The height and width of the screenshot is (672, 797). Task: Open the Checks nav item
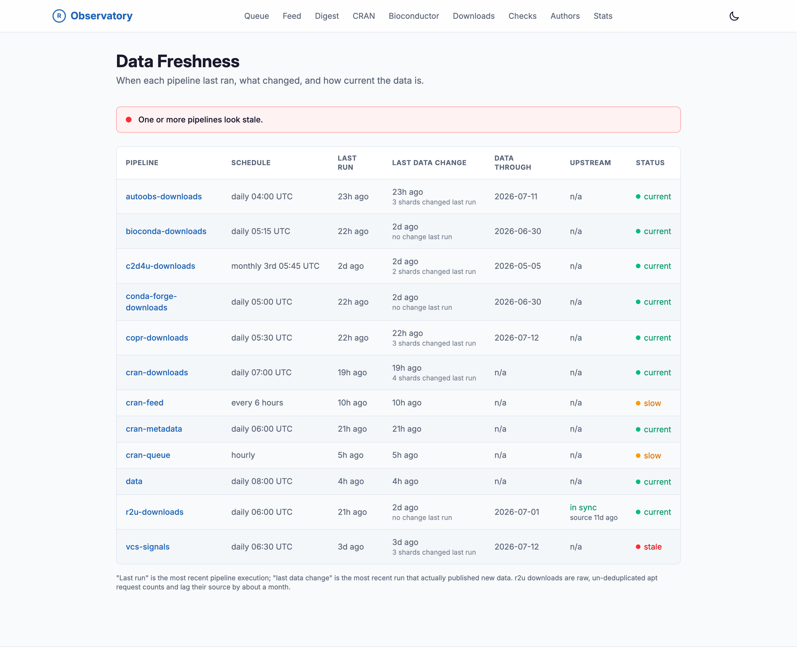pyautogui.click(x=522, y=16)
